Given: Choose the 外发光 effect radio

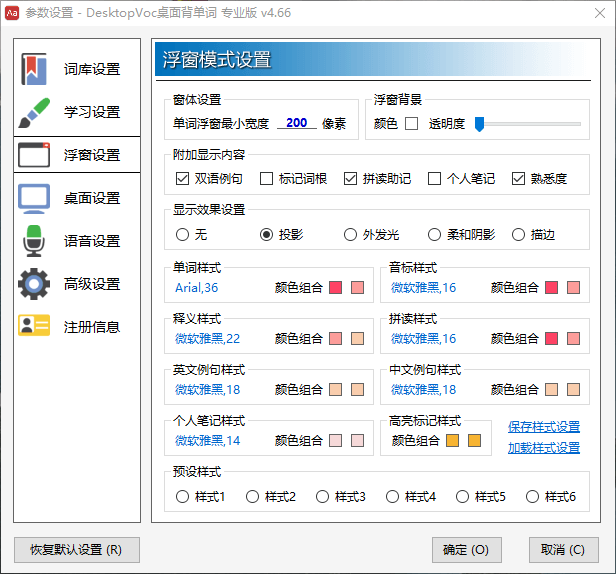Looking at the screenshot, I should (350, 235).
